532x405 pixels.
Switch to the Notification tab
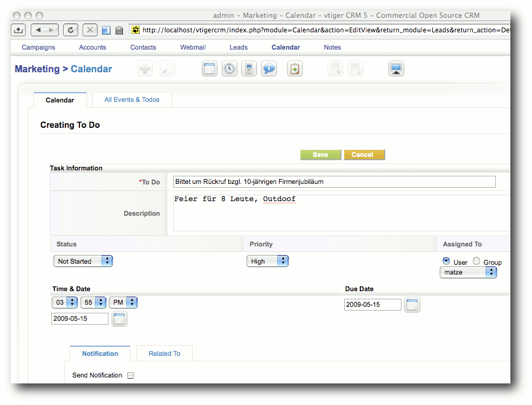100,353
